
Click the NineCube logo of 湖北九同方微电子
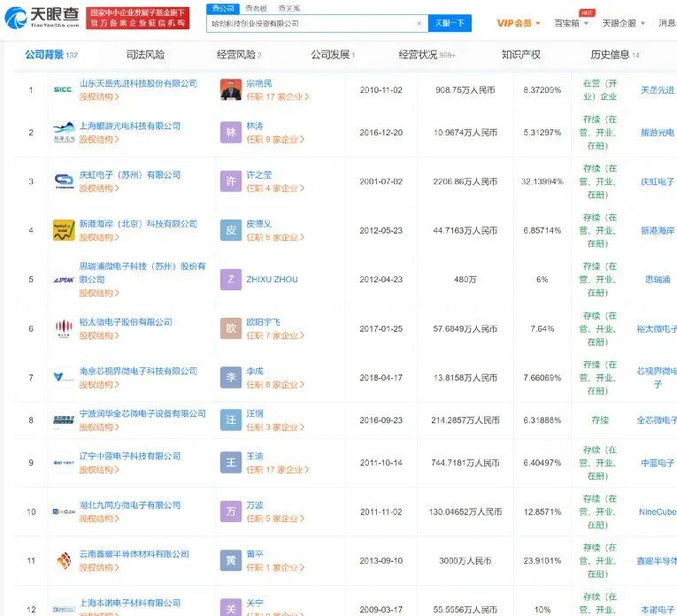64,512
